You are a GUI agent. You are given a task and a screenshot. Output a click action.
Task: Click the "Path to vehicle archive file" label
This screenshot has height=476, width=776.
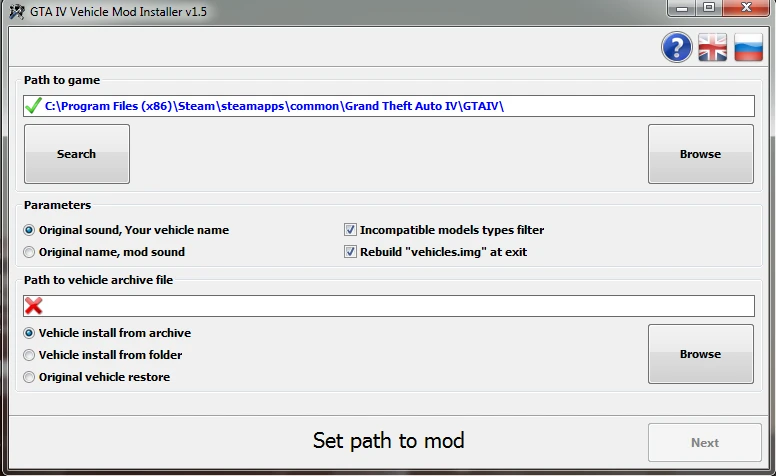(x=98, y=280)
